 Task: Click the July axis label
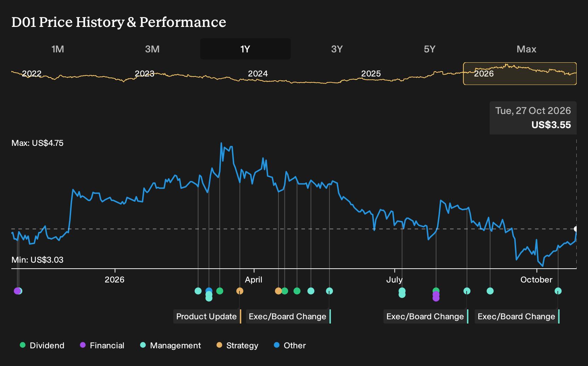point(394,280)
